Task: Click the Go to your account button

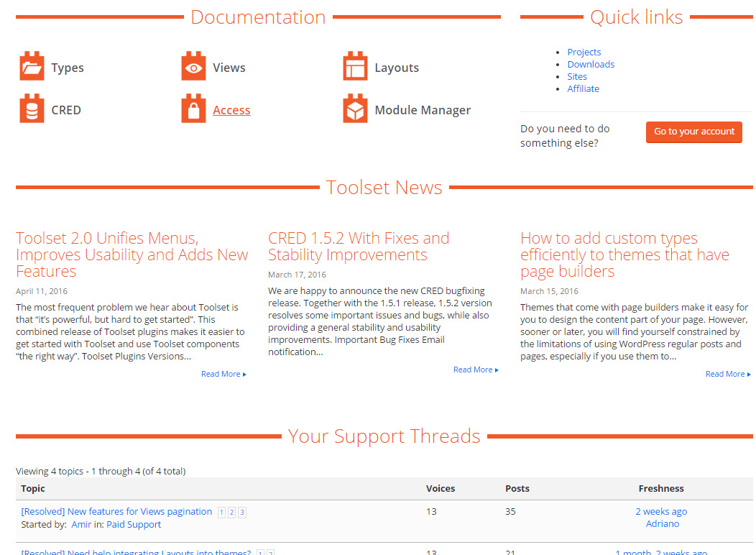Action: [x=693, y=132]
